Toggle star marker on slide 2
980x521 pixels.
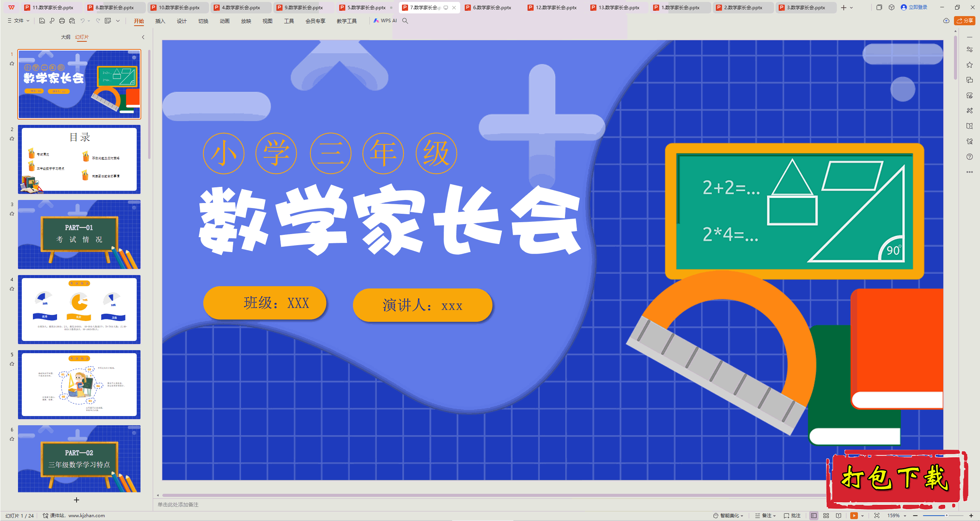click(12, 139)
